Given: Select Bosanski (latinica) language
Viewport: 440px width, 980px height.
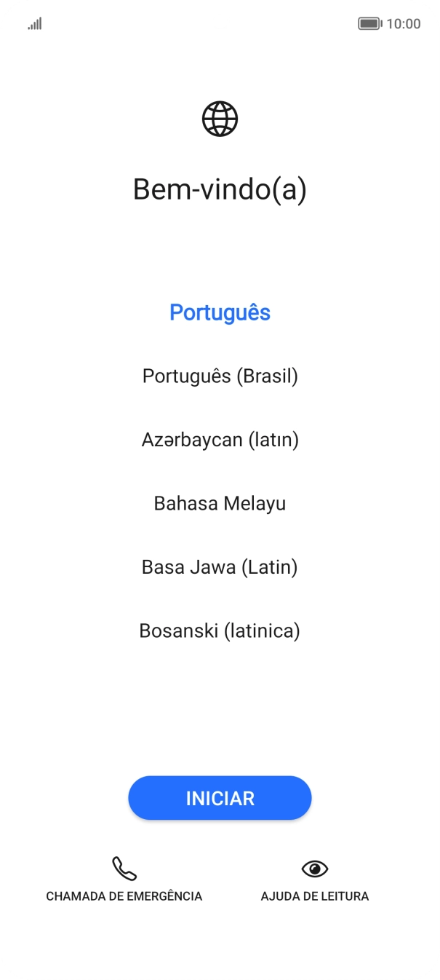Looking at the screenshot, I should tap(220, 631).
